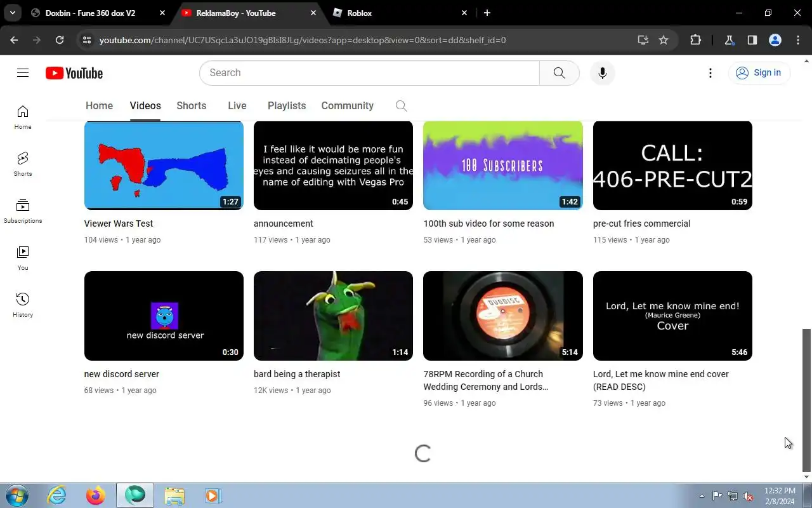Open 78RPM Recording of a Church Wedding title
The height and width of the screenshot is (508, 812).
click(486, 380)
